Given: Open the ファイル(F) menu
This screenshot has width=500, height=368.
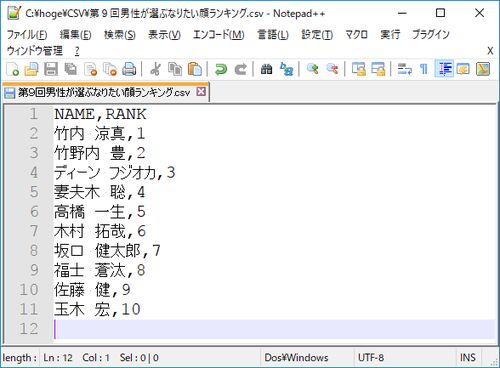Looking at the screenshot, I should pyautogui.click(x=27, y=34).
